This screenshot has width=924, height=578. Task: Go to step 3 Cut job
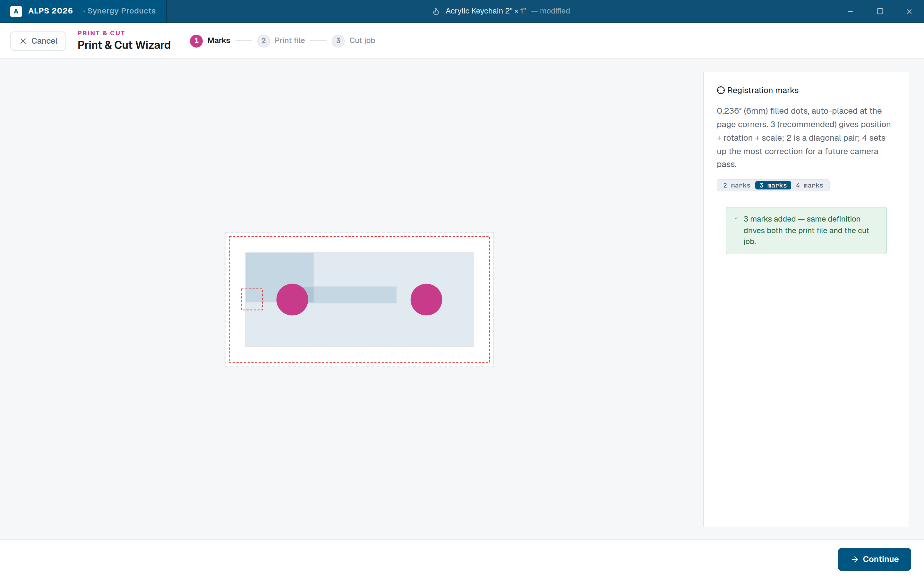(x=353, y=40)
